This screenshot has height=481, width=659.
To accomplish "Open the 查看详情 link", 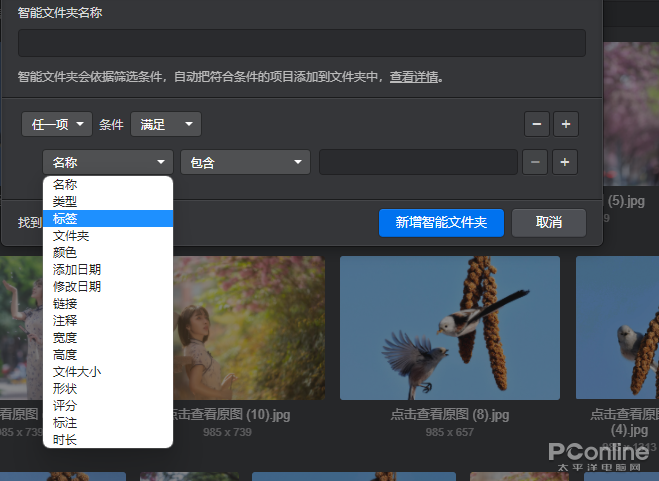I will (x=414, y=77).
